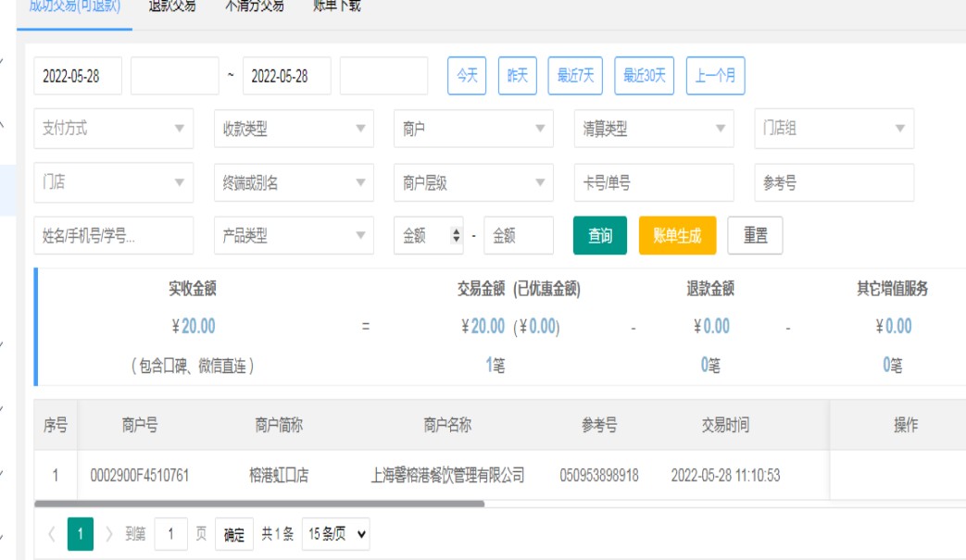Open the 15条/页 page size dropdown
Image resolution: width=966 pixels, height=560 pixels.
click(335, 534)
